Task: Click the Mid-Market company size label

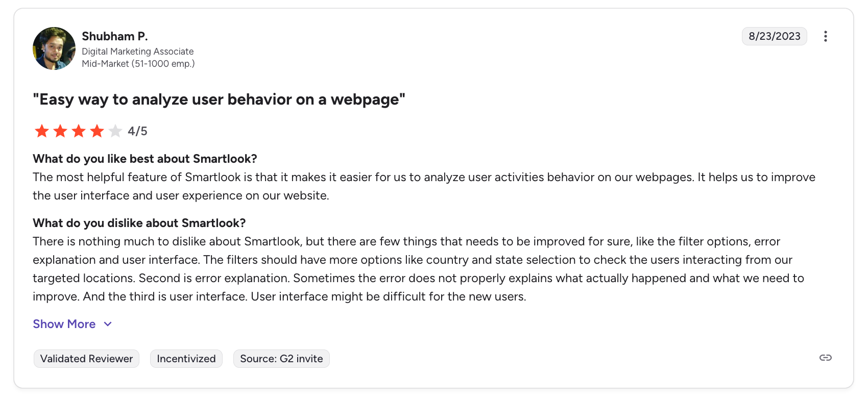Action: click(x=138, y=64)
